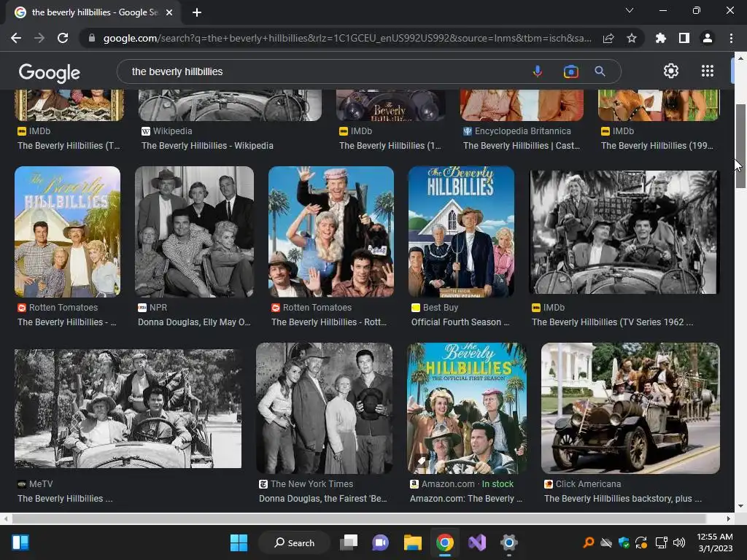Reload the page
This screenshot has height=560, width=747.
(x=63, y=38)
